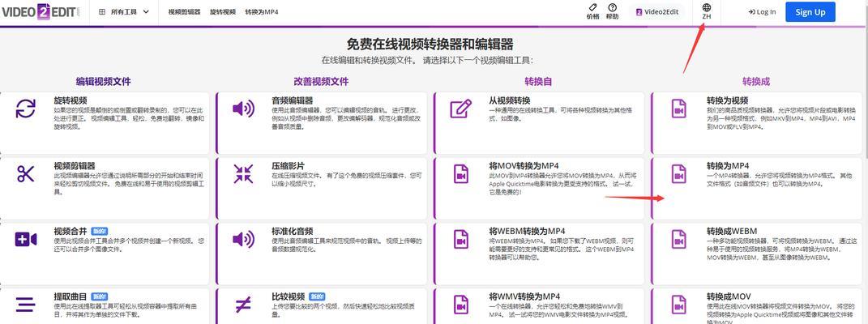The image size is (868, 324).
Task: Click the 比较视频 not-equal icon
Action: pos(243,304)
